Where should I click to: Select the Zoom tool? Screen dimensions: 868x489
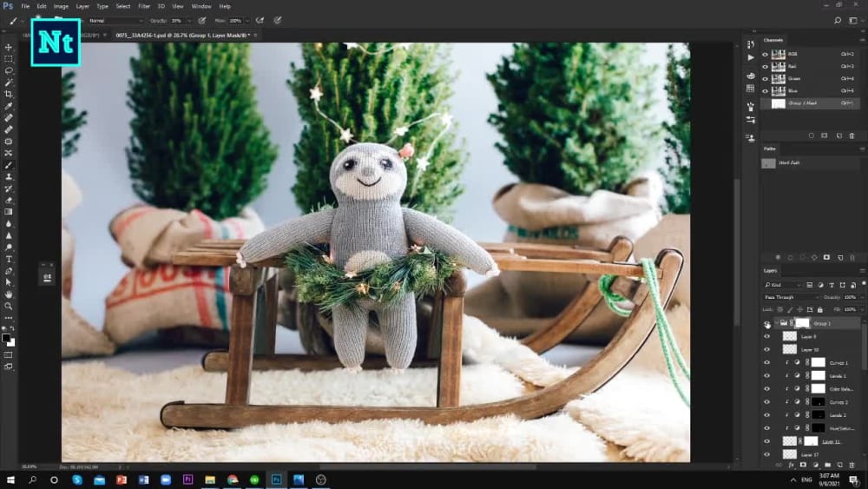[9, 306]
